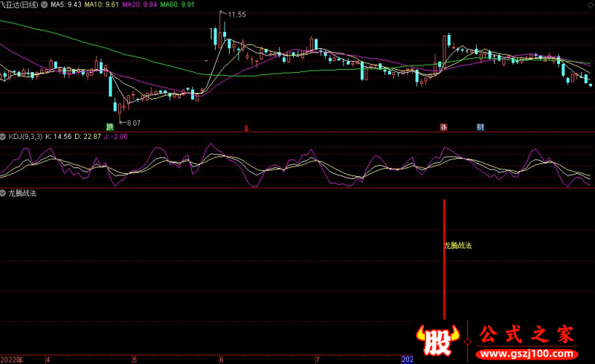
Task: Select the MA10 moving average label
Action: coord(101,4)
